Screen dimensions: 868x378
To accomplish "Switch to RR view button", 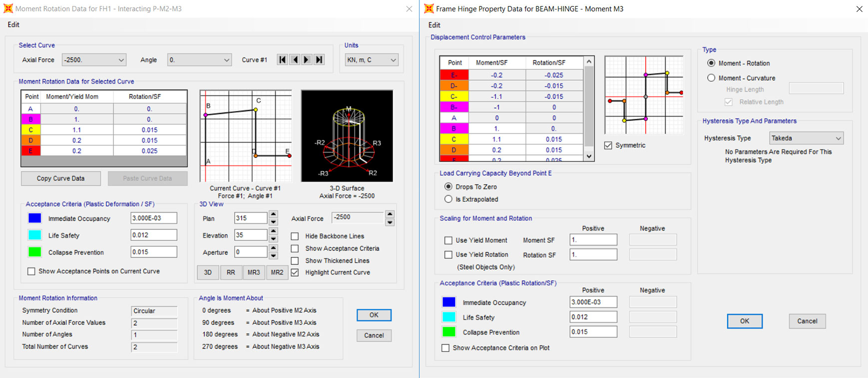I will [x=231, y=272].
